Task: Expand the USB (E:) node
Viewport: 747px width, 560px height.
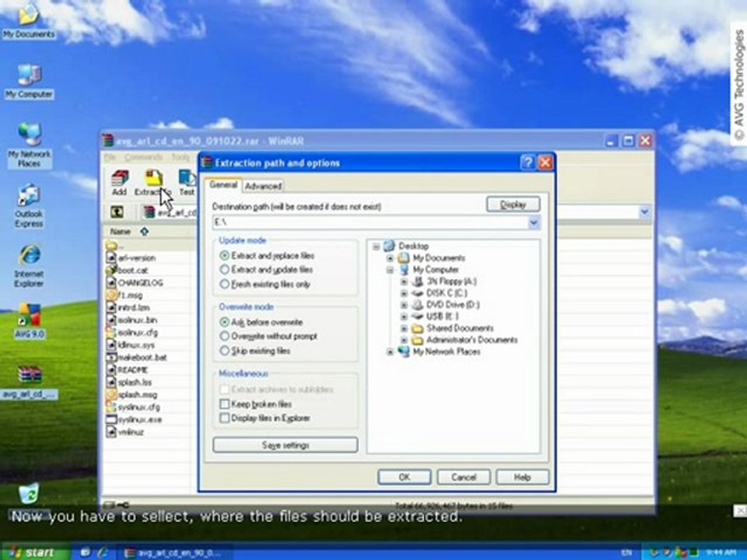Action: [x=404, y=317]
